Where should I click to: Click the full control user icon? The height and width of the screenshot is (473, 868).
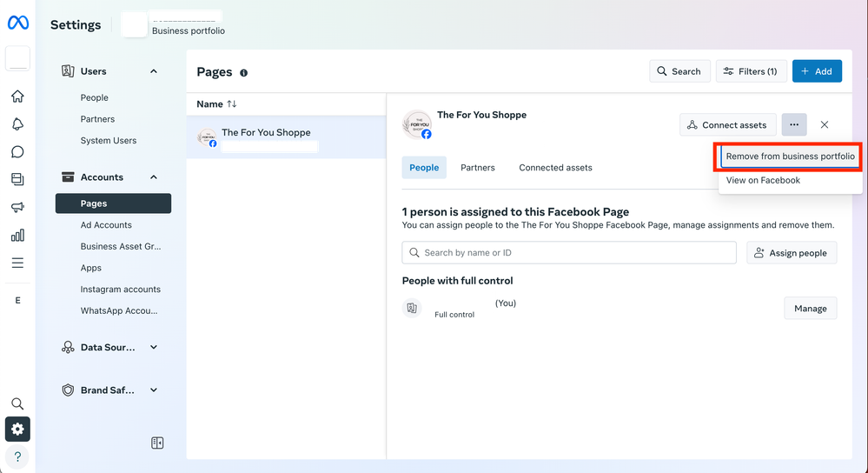pyautogui.click(x=412, y=308)
